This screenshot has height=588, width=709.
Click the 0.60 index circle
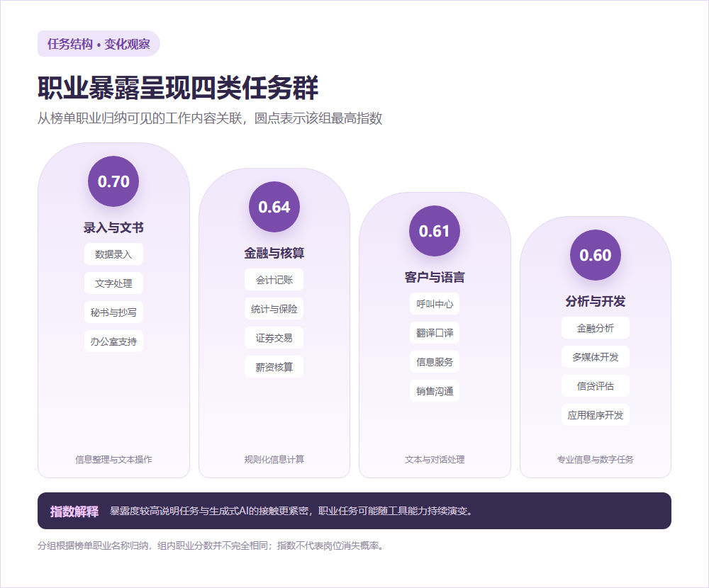point(596,255)
